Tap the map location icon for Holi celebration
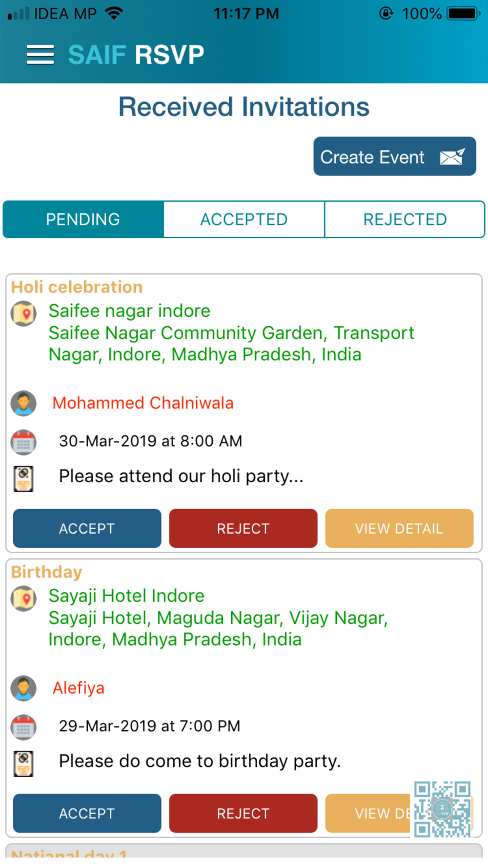 tap(23, 313)
